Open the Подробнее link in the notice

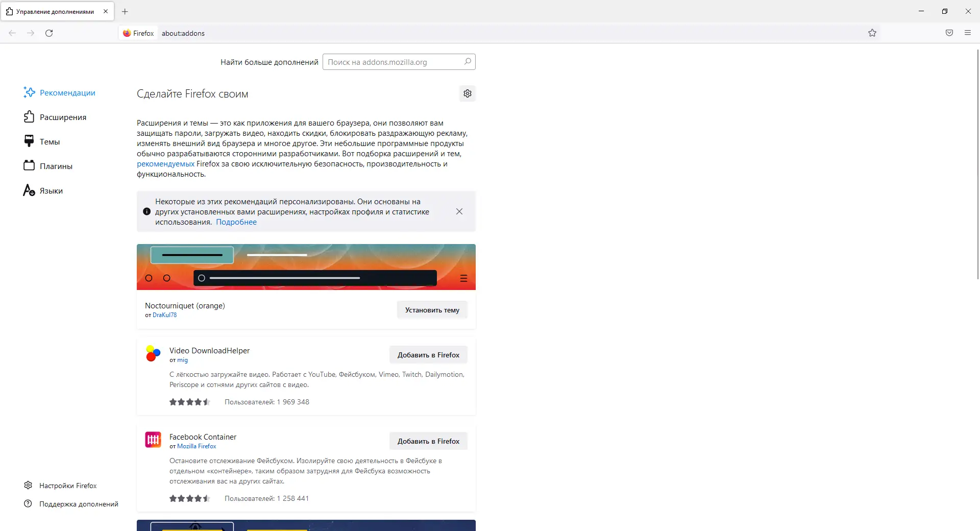pyautogui.click(x=236, y=222)
